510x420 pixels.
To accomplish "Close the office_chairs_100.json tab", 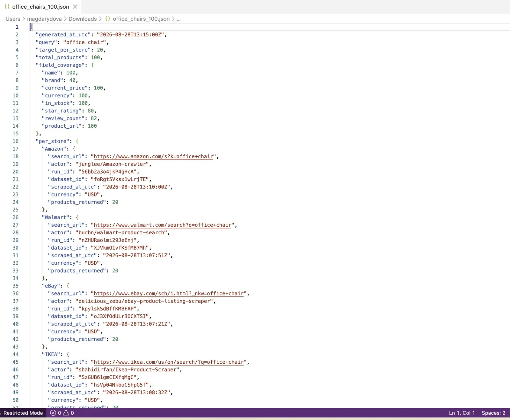I will pyautogui.click(x=75, y=7).
